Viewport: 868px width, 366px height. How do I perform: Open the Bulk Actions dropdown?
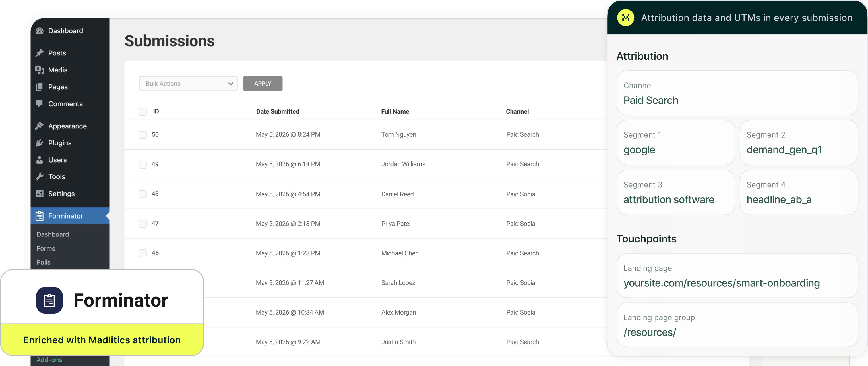click(188, 84)
